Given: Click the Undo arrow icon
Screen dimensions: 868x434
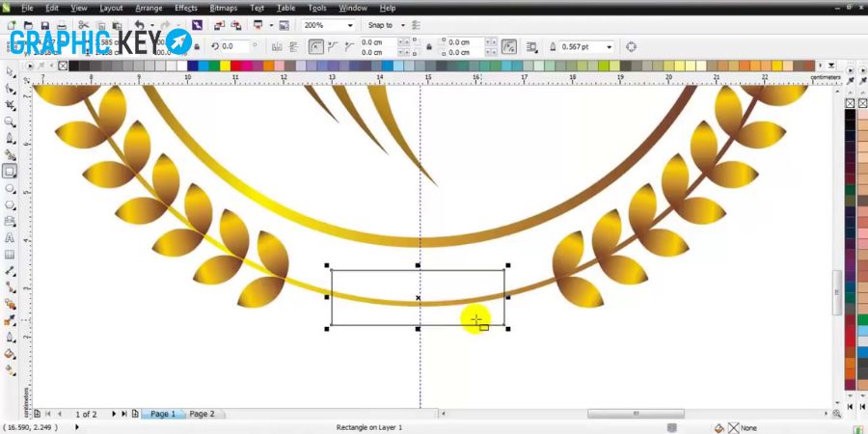Looking at the screenshot, I should coord(140,25).
